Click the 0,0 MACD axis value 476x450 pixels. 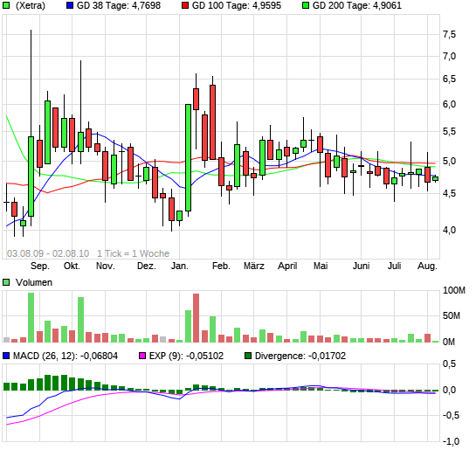pyautogui.click(x=449, y=391)
